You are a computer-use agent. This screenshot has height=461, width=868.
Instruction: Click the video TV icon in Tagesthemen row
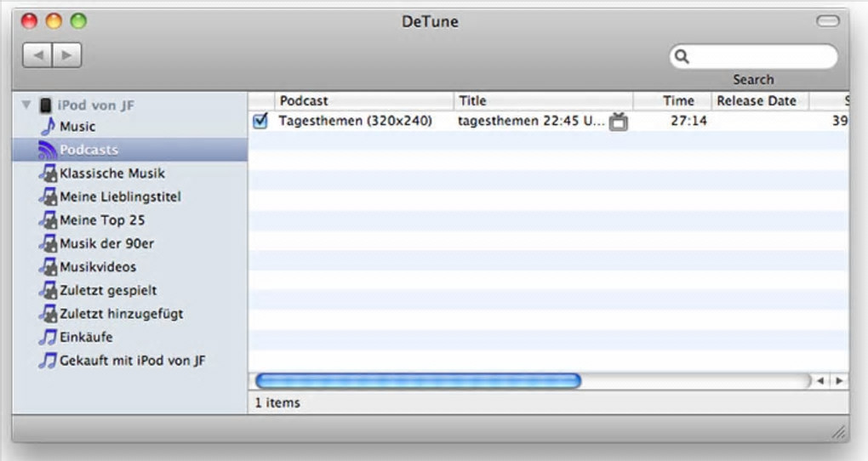[x=619, y=121]
